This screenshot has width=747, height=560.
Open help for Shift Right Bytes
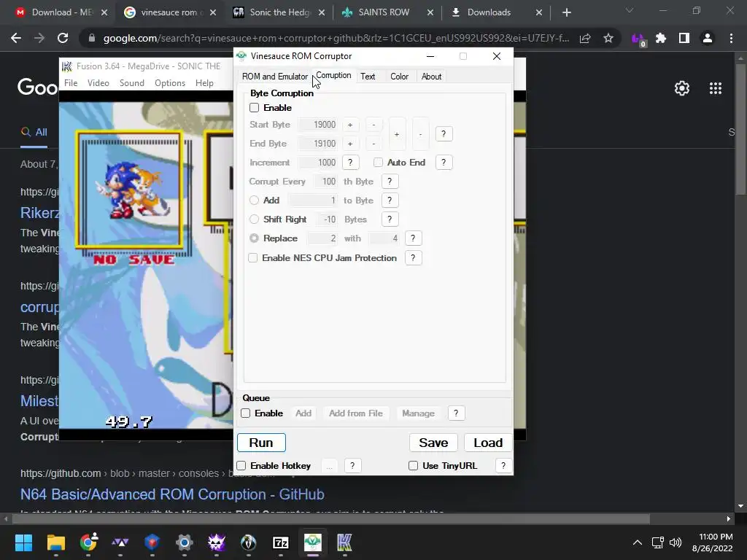click(390, 219)
